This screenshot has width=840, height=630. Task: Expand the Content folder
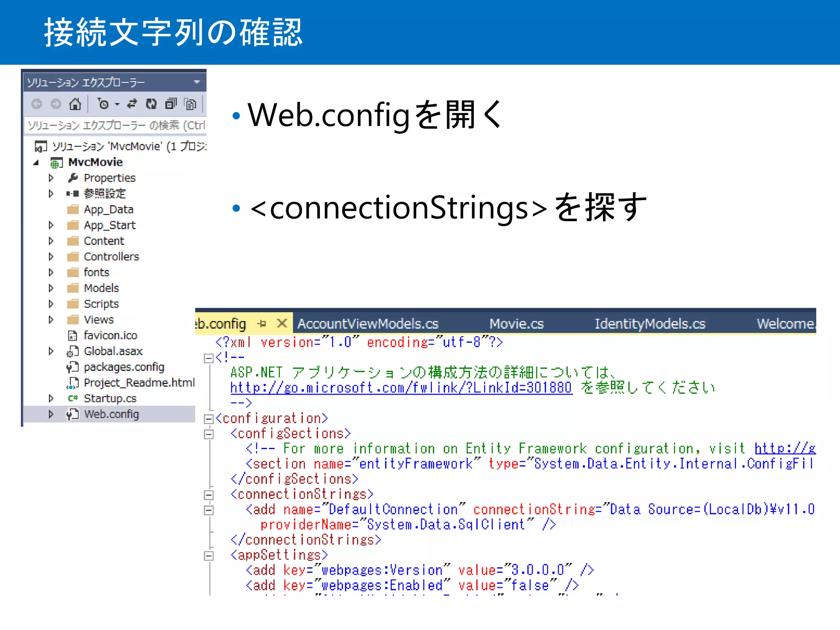[51, 241]
